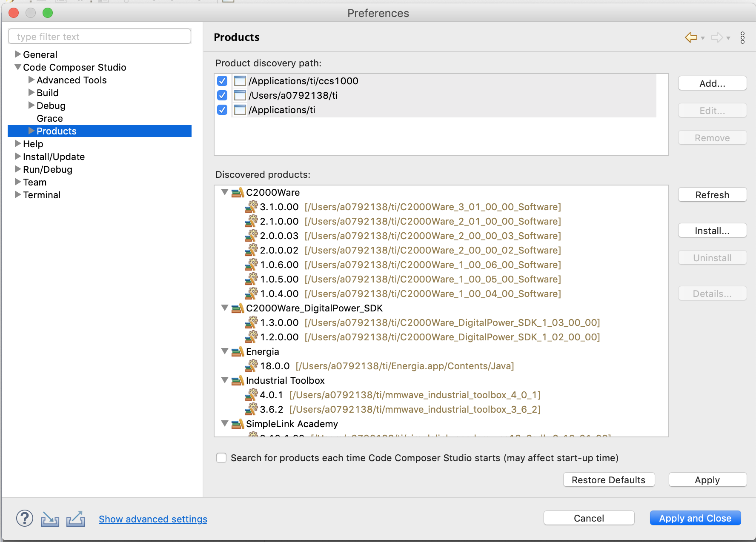Click the C2000Ware product group icon
Image resolution: width=756 pixels, height=542 pixels.
pyautogui.click(x=238, y=193)
